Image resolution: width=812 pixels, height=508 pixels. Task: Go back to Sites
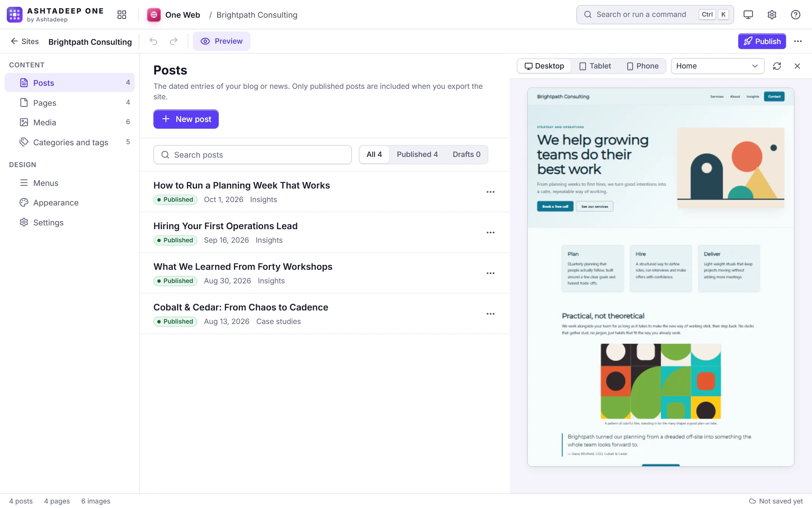[25, 41]
